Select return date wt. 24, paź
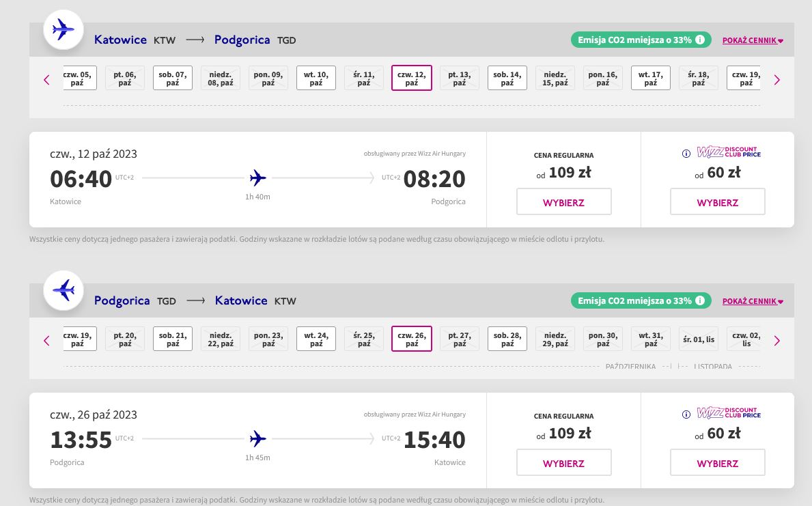The width and height of the screenshot is (812, 506). [x=316, y=339]
